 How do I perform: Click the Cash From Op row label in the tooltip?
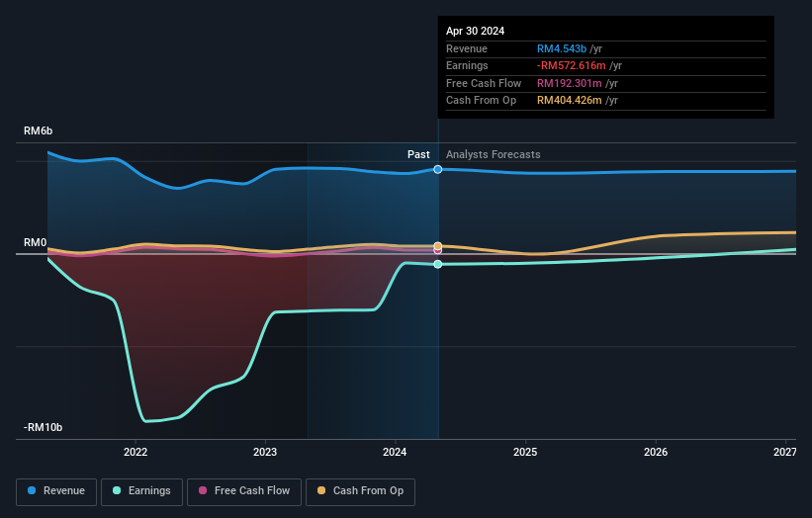pyautogui.click(x=481, y=101)
